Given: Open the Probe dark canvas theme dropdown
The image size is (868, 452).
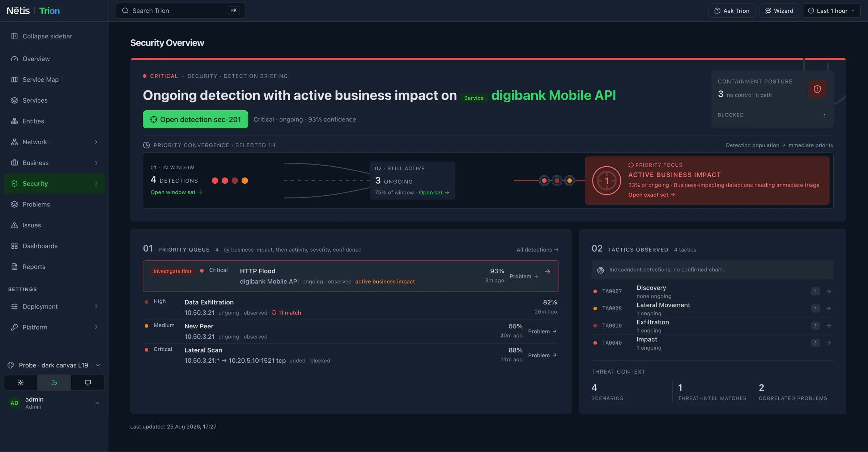Looking at the screenshot, I should [54, 365].
